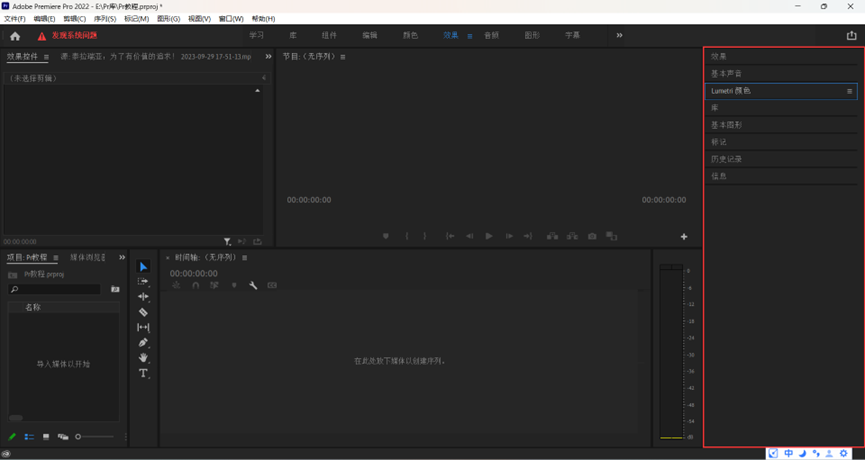Select the Razor tool in the toolbar

[143, 312]
